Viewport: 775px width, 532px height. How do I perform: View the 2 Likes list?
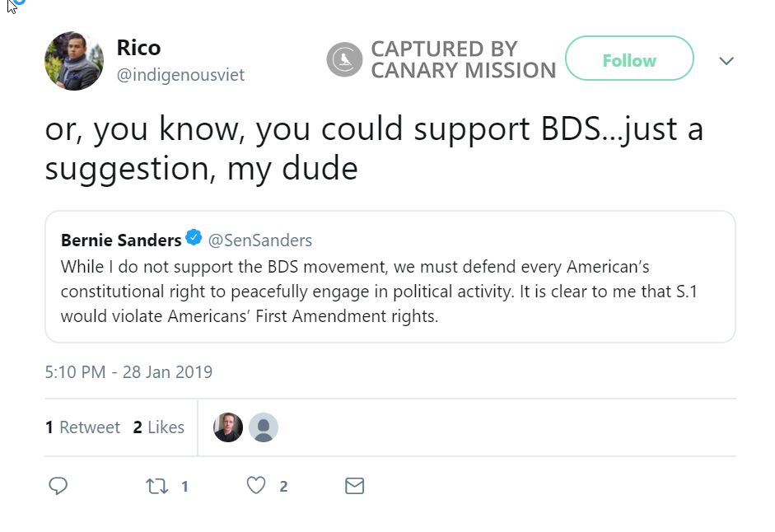159,427
